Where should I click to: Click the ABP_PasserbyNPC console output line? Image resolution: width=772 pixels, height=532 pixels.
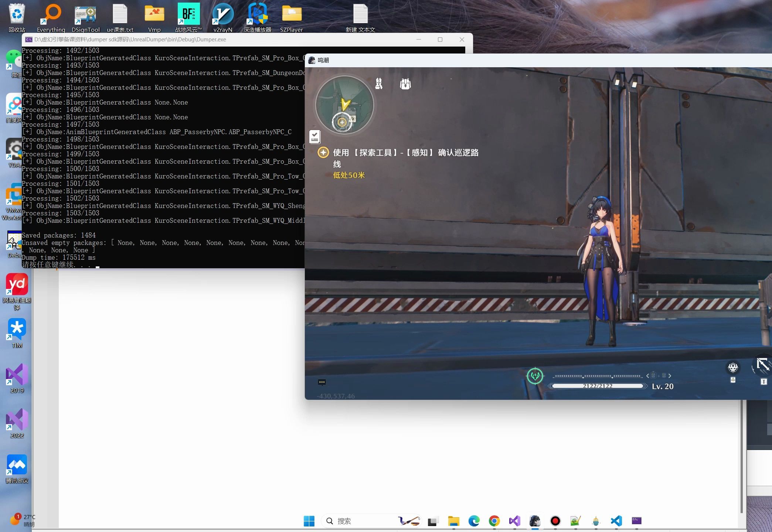pos(157,132)
